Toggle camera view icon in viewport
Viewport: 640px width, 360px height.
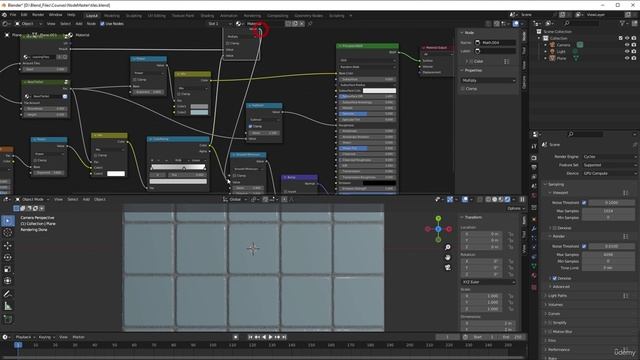(x=448, y=267)
